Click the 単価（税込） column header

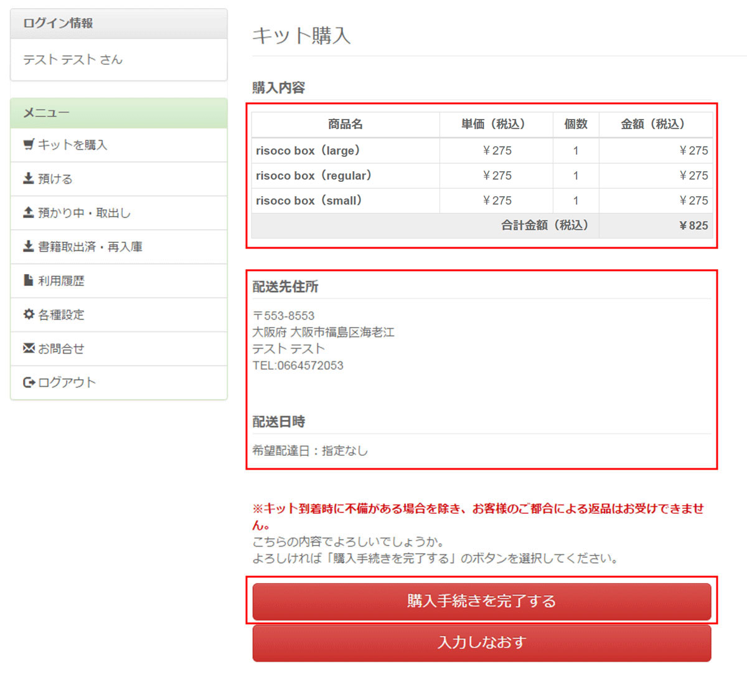pos(496,124)
